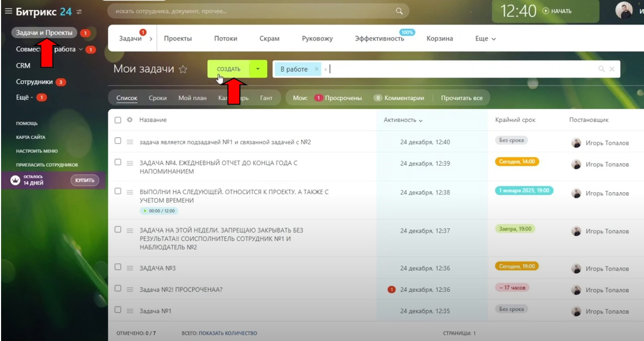Expand the chevron after the Задачи tab

coord(151,39)
